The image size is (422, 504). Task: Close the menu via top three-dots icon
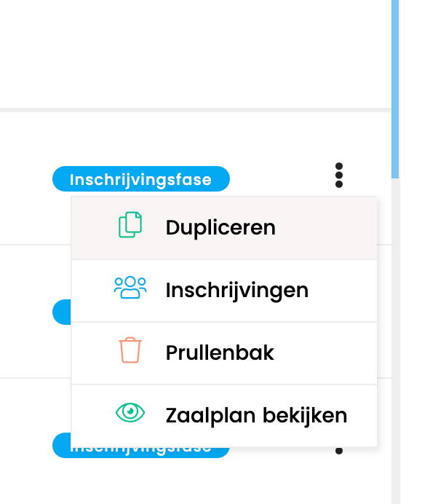pyautogui.click(x=339, y=176)
